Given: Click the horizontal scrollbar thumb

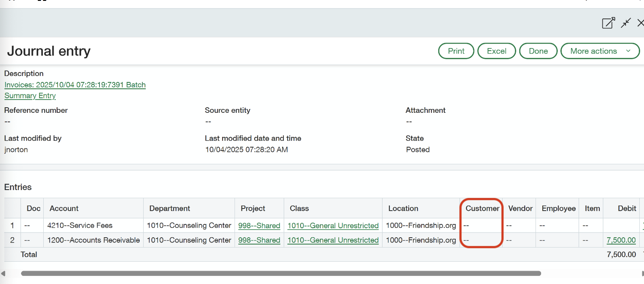Looking at the screenshot, I should [x=281, y=273].
